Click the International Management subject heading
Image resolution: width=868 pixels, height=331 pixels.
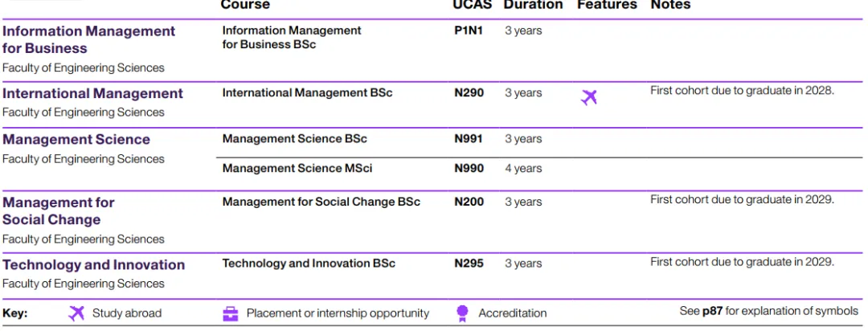point(92,93)
